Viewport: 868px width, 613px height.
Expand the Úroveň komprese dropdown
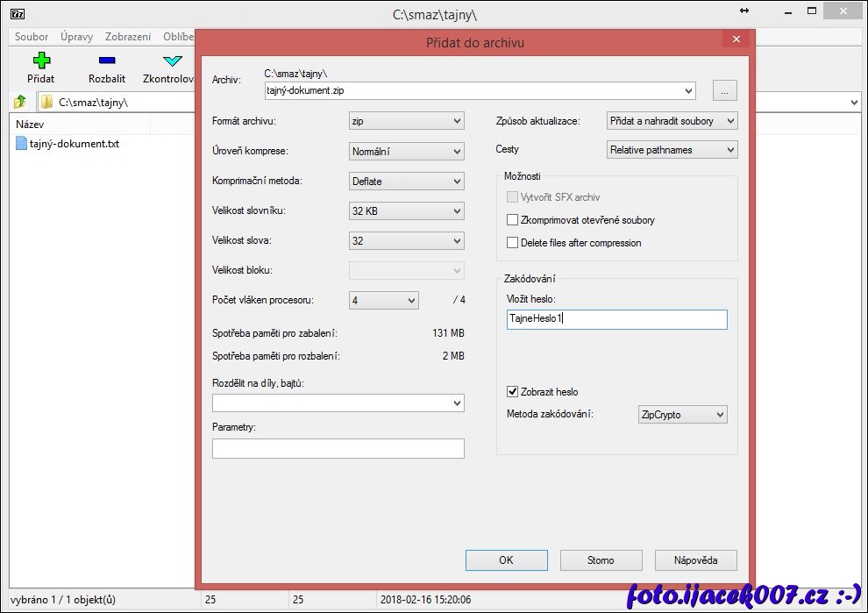(x=406, y=152)
